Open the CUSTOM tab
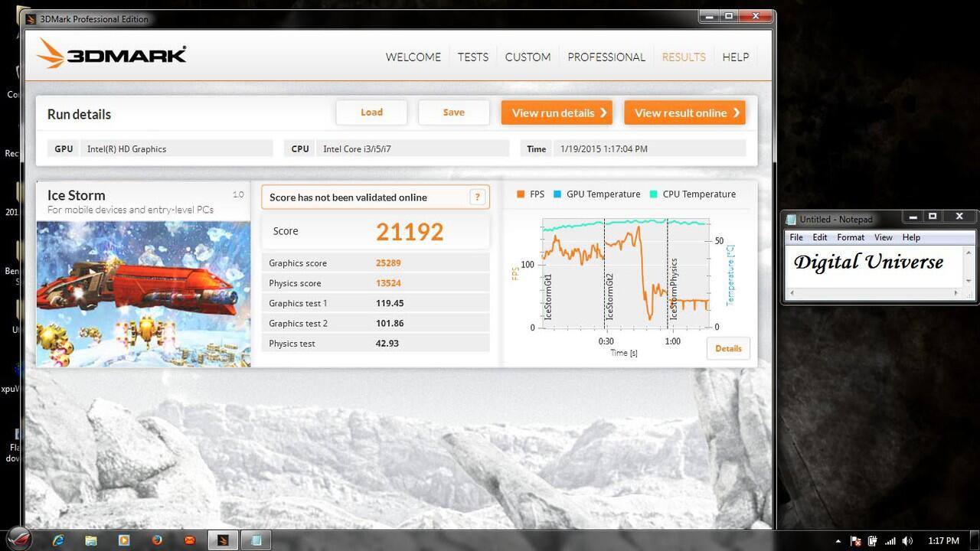 528,57
